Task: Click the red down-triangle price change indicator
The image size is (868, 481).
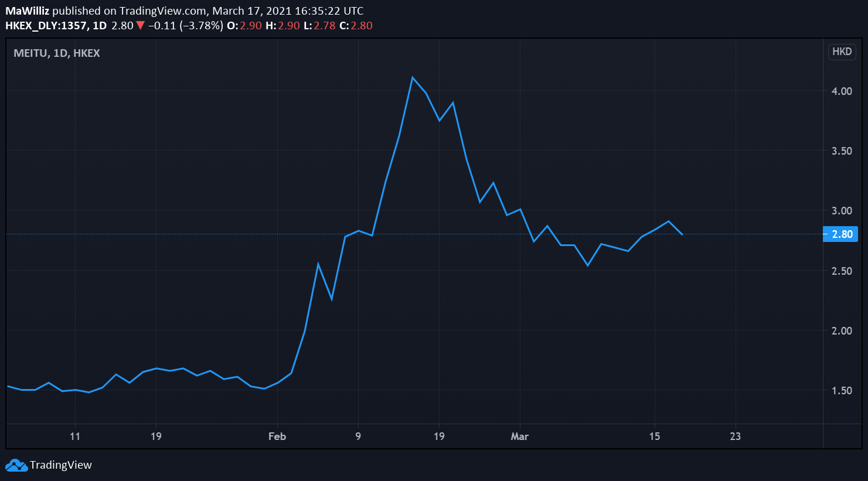Action: coord(141,26)
